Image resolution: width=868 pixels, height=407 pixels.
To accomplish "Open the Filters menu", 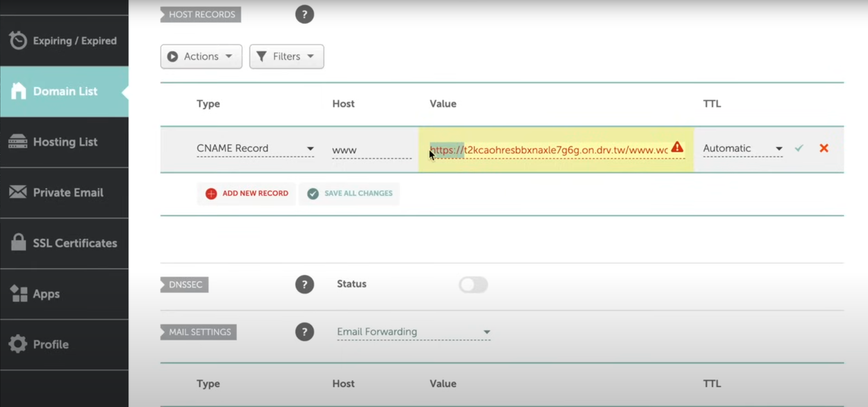I will [x=286, y=56].
